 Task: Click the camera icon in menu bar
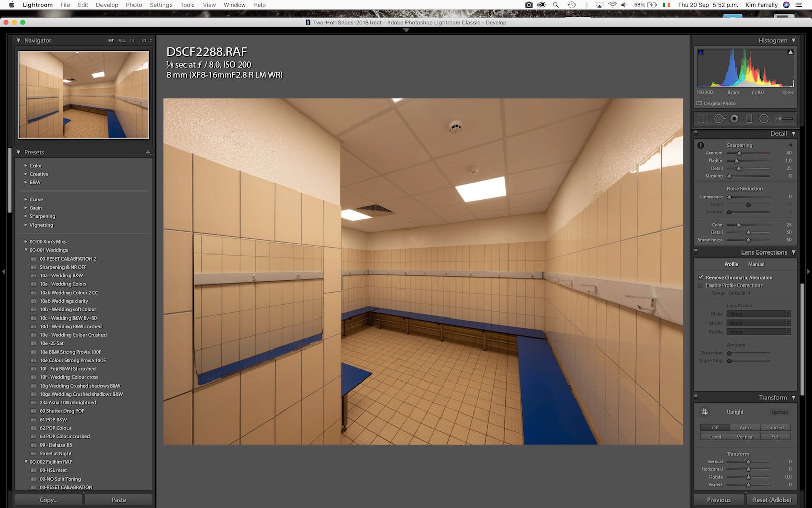[x=529, y=5]
